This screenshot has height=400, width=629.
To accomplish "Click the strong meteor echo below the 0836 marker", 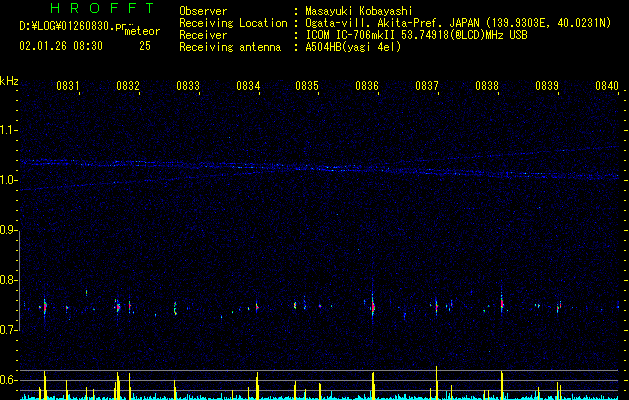I will 373,306.
